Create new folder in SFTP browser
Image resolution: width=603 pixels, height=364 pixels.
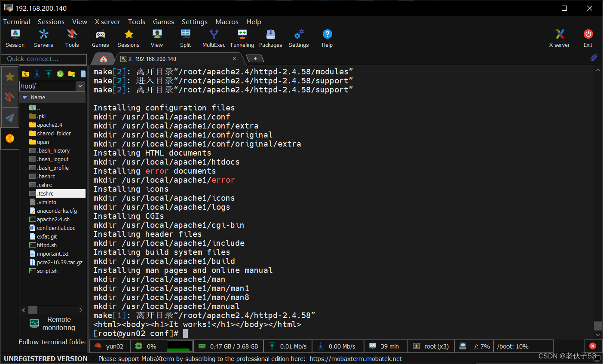point(71,74)
